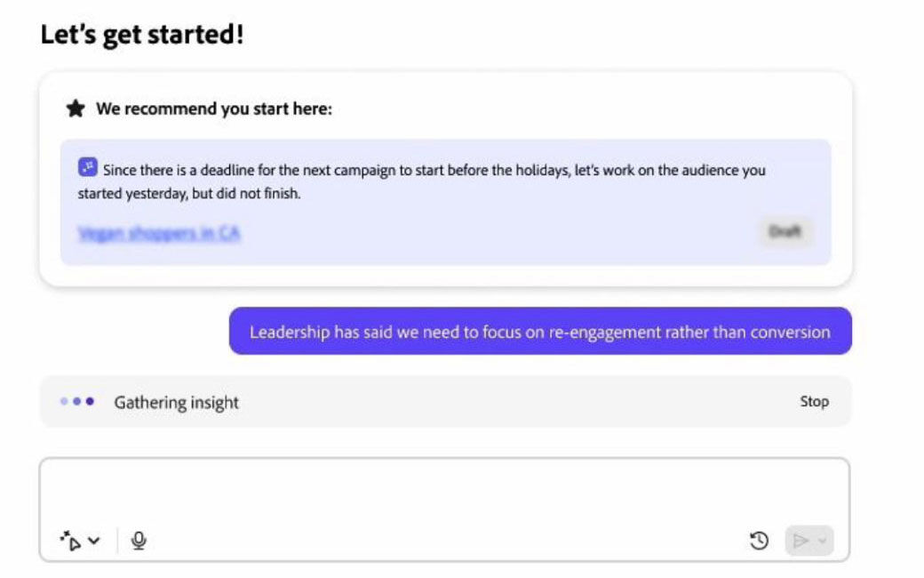Open the send options dropdown arrow

click(x=822, y=540)
